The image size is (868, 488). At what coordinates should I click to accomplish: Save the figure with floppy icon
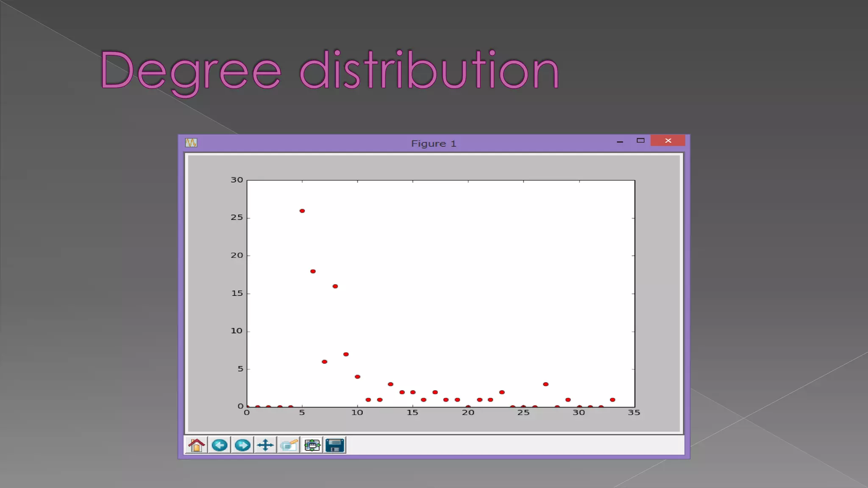coord(335,445)
